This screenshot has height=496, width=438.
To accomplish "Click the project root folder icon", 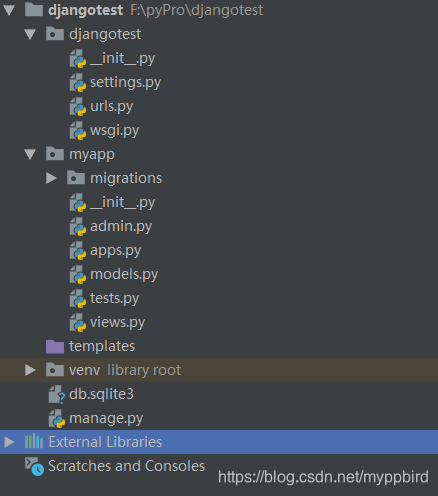I will click(34, 10).
